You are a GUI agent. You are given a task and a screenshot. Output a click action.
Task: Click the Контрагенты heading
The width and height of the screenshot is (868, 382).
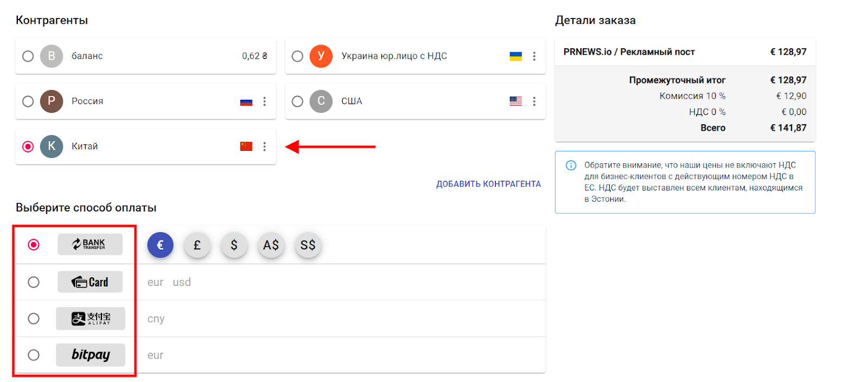(52, 21)
